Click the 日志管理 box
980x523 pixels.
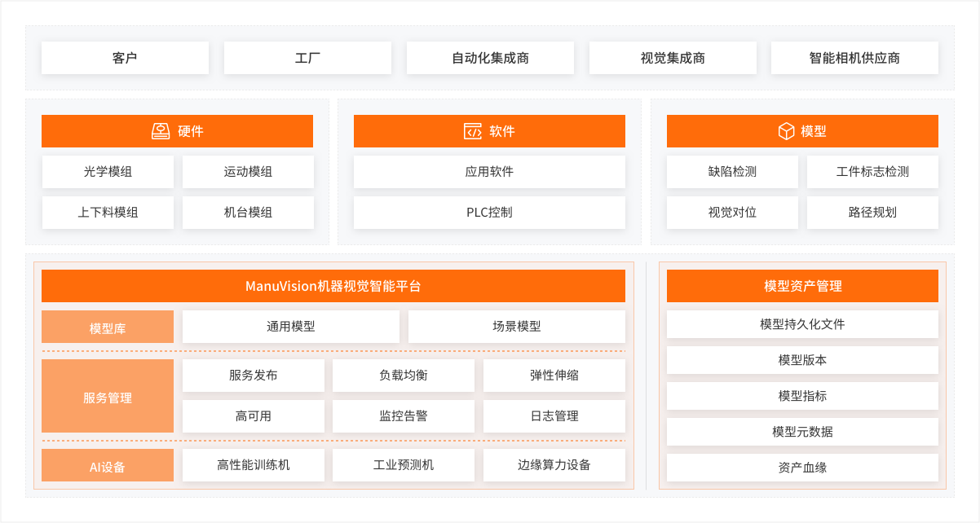[x=554, y=416]
